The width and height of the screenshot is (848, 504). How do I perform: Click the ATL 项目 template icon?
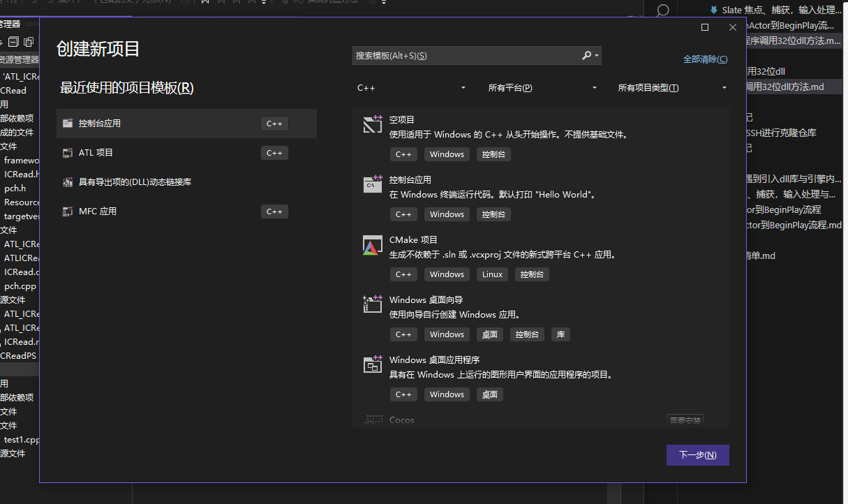point(68,153)
